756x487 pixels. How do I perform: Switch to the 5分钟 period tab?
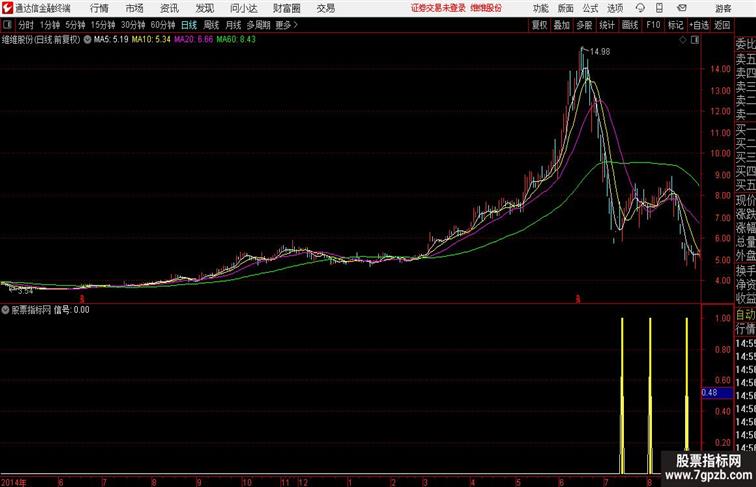click(x=75, y=25)
